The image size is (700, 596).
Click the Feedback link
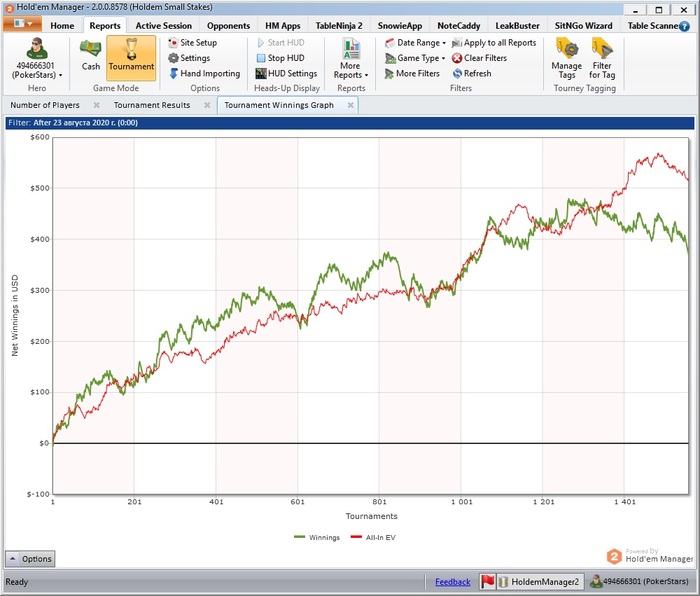(452, 582)
